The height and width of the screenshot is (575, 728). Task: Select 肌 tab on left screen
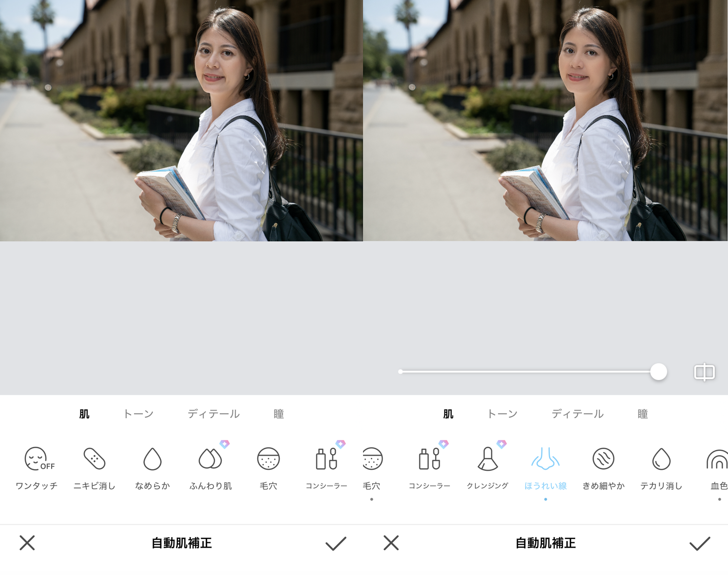(x=84, y=414)
